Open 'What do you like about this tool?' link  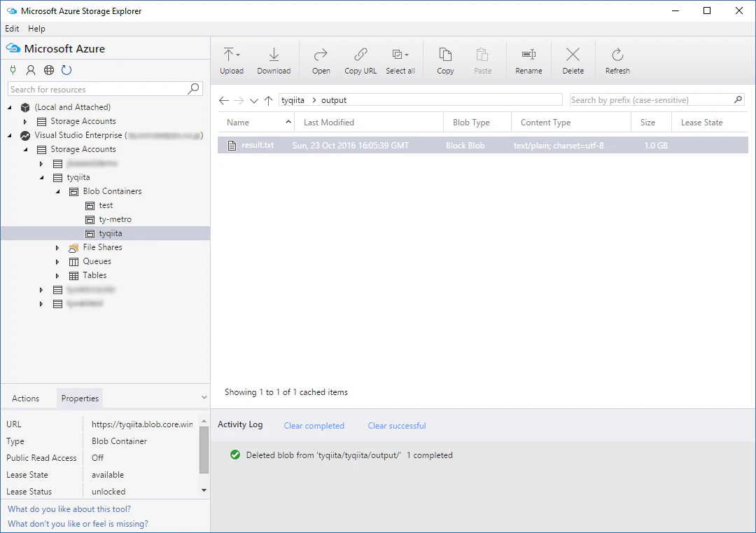coord(69,509)
